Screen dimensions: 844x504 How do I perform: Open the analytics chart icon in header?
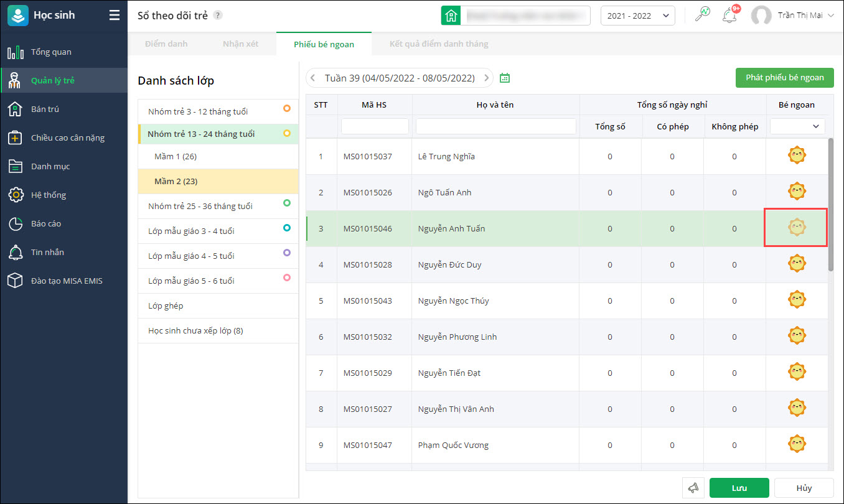pos(703,15)
